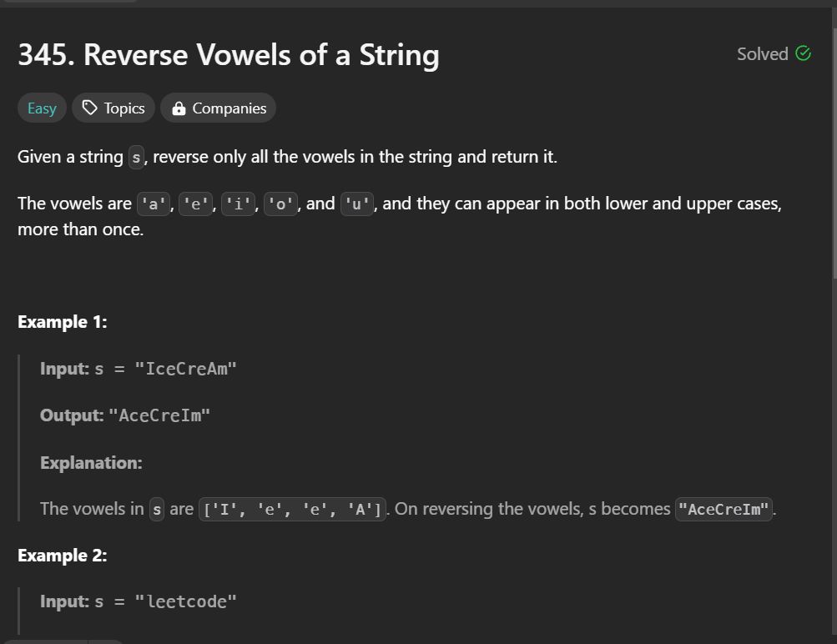Image resolution: width=837 pixels, height=644 pixels.
Task: Click the Example 1 heading
Action: pyautogui.click(x=63, y=322)
